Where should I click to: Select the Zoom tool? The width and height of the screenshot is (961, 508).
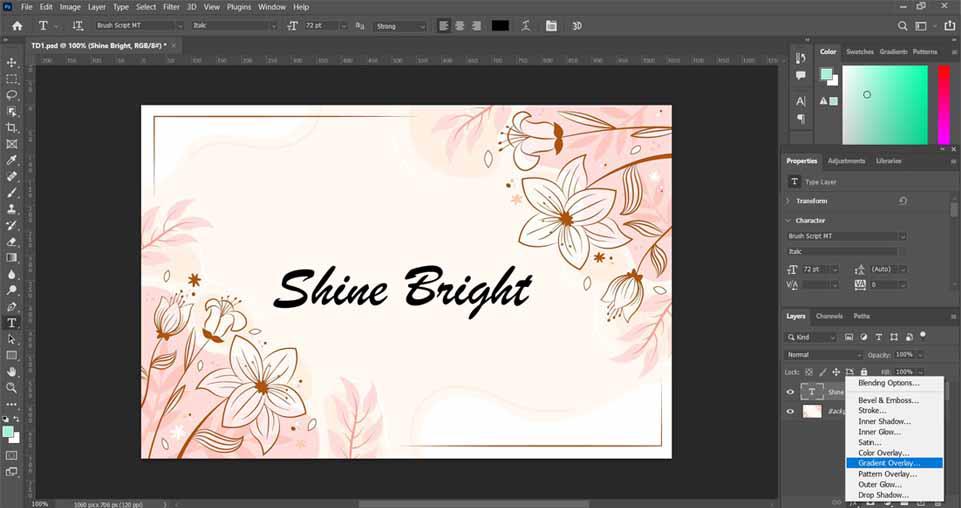coord(12,388)
